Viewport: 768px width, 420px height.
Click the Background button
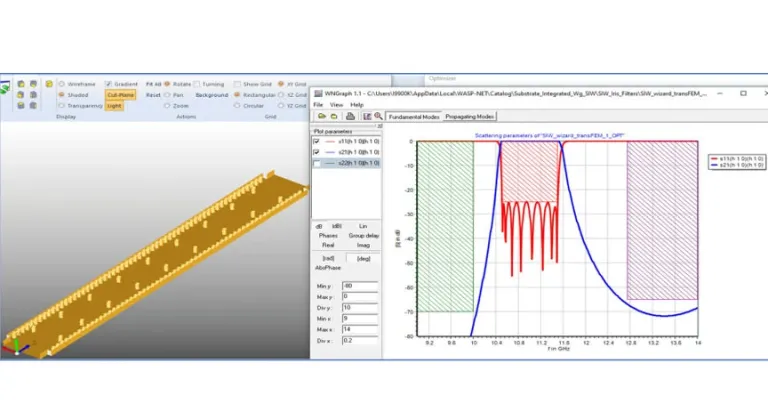tap(212, 95)
